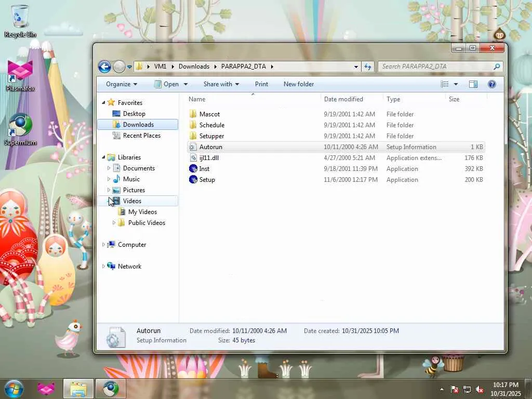Launch Plasmafox from the desktop shortcut
532x399 pixels.
(20, 75)
